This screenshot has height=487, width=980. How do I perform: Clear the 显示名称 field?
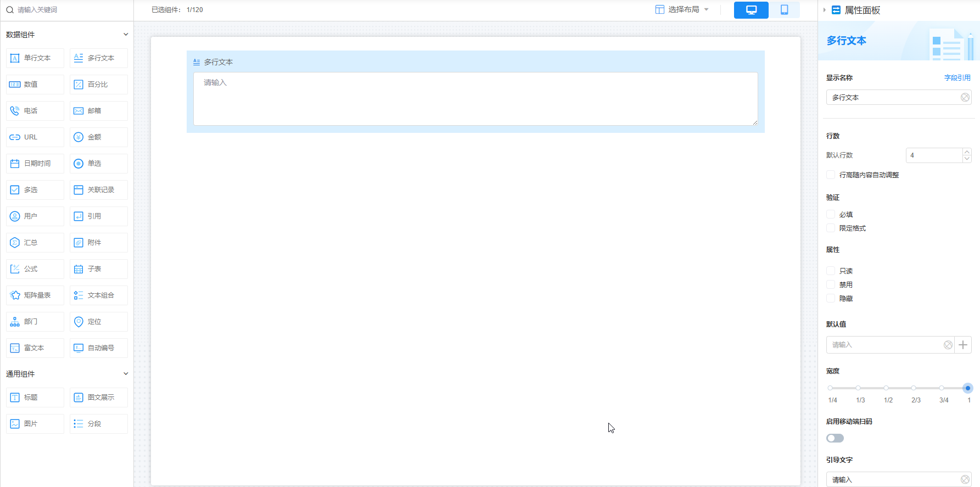(965, 97)
